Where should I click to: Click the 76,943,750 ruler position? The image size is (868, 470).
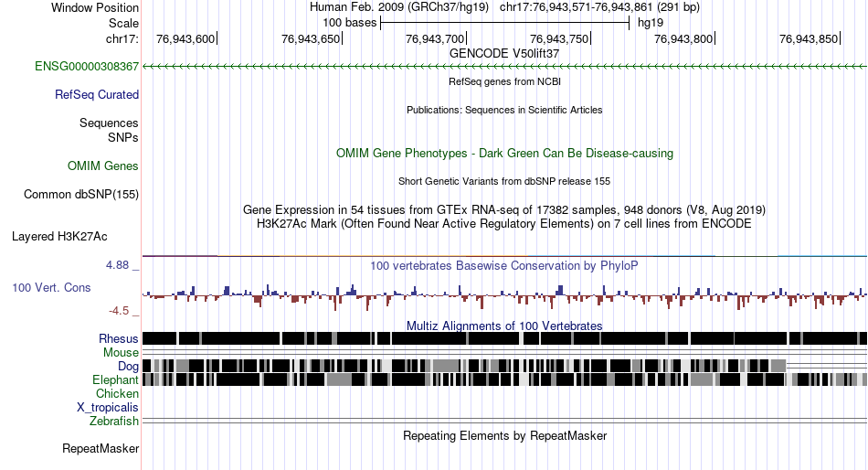coord(559,38)
